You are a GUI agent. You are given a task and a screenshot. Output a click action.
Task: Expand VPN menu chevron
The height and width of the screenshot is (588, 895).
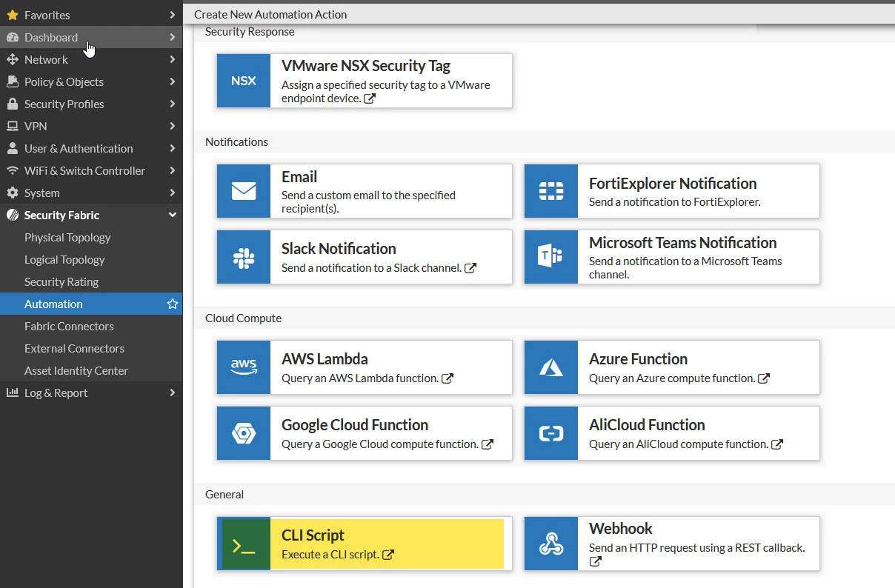click(x=172, y=126)
